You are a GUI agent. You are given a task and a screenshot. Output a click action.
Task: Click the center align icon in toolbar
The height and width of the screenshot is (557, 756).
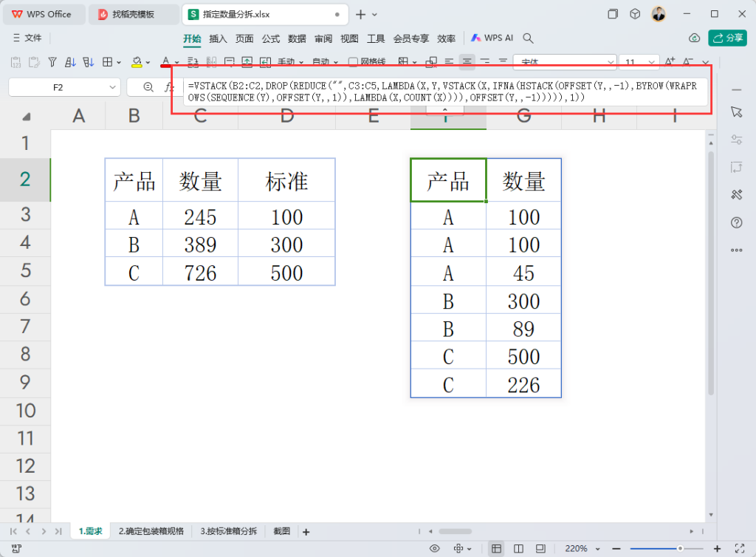click(x=467, y=62)
